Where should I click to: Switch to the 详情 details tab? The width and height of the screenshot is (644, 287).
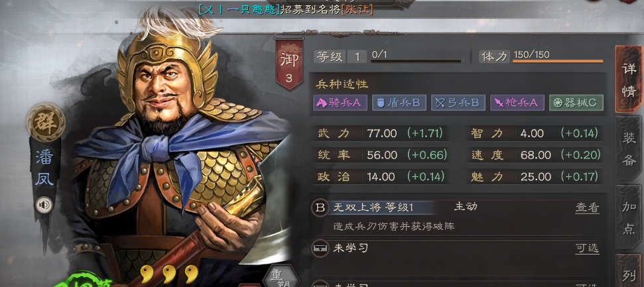(x=628, y=80)
